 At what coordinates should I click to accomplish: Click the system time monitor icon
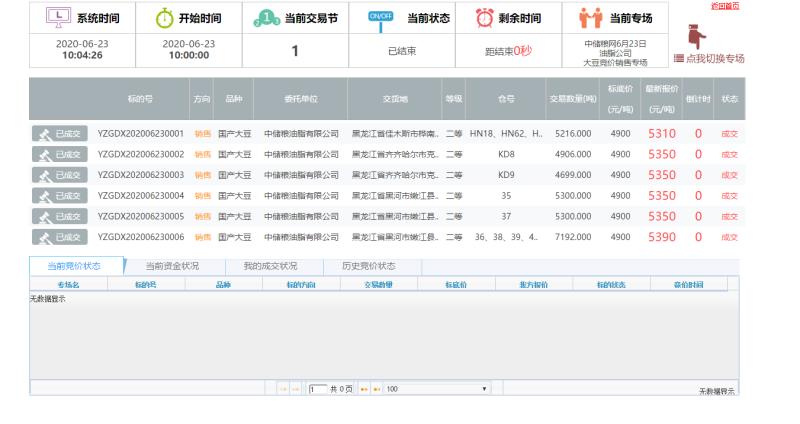(58, 18)
